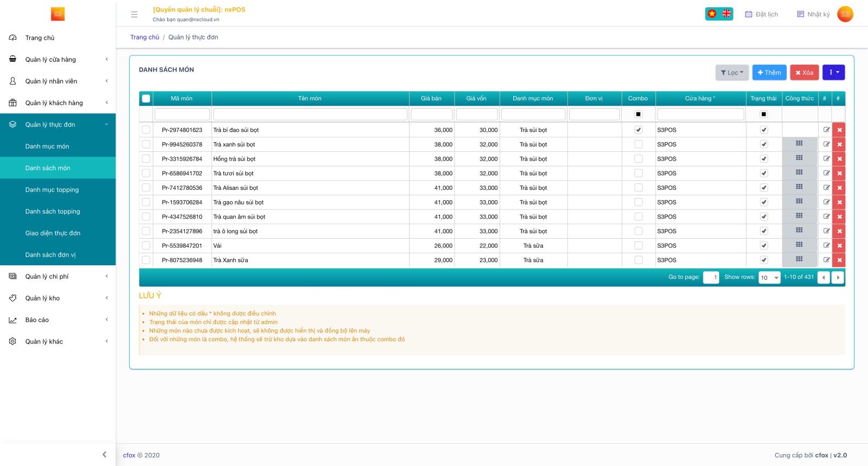868x466 pixels.
Task: Go to the next page arrow
Action: pos(838,277)
